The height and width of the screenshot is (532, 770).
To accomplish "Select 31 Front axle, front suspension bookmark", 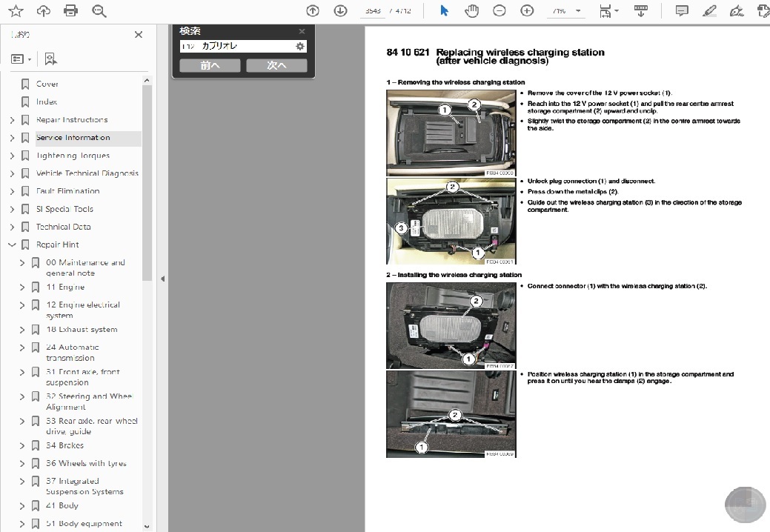I will coord(82,377).
